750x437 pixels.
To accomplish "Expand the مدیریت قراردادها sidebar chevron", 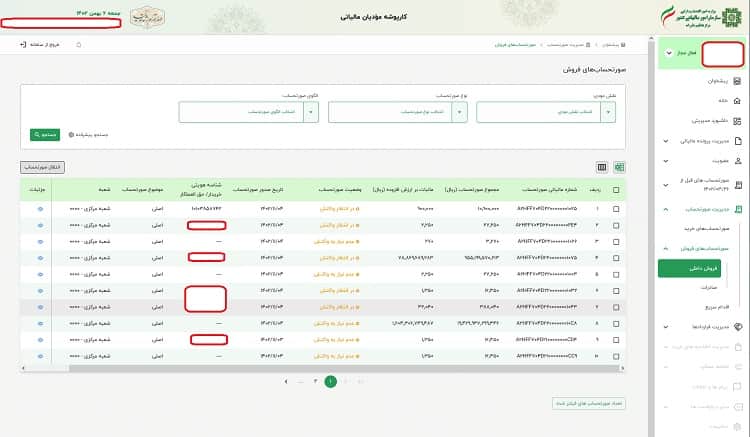I will [x=666, y=327].
